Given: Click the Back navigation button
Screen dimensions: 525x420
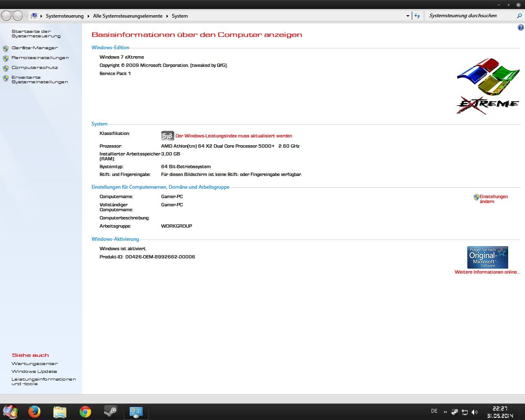Looking at the screenshot, I should click(7, 16).
